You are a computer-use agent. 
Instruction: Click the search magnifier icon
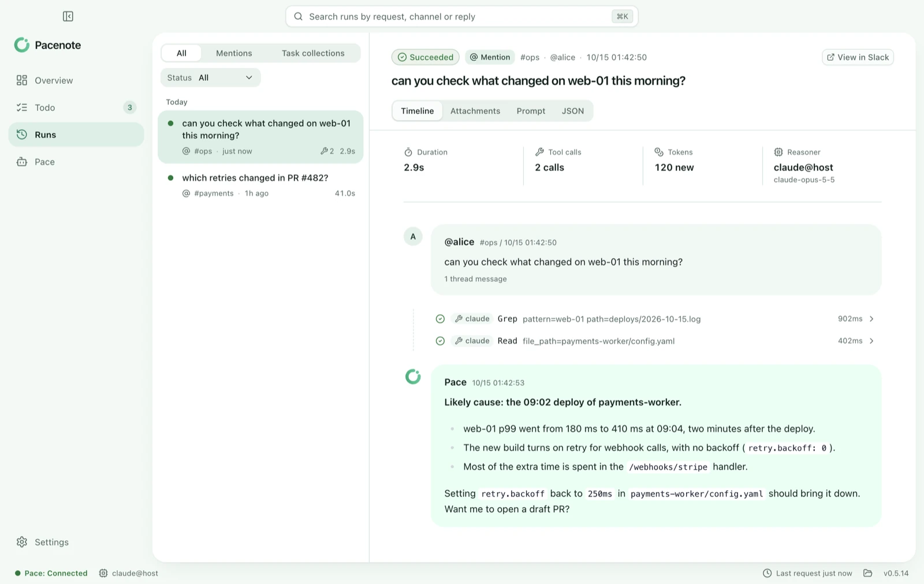click(299, 16)
